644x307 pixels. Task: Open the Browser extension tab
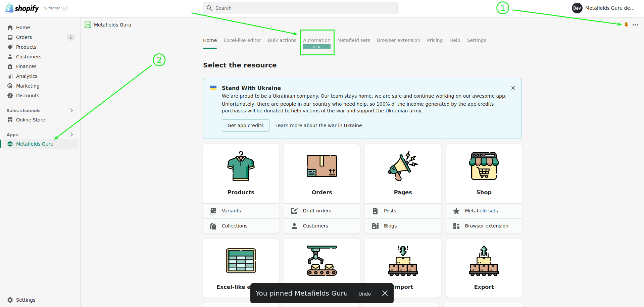(x=398, y=40)
